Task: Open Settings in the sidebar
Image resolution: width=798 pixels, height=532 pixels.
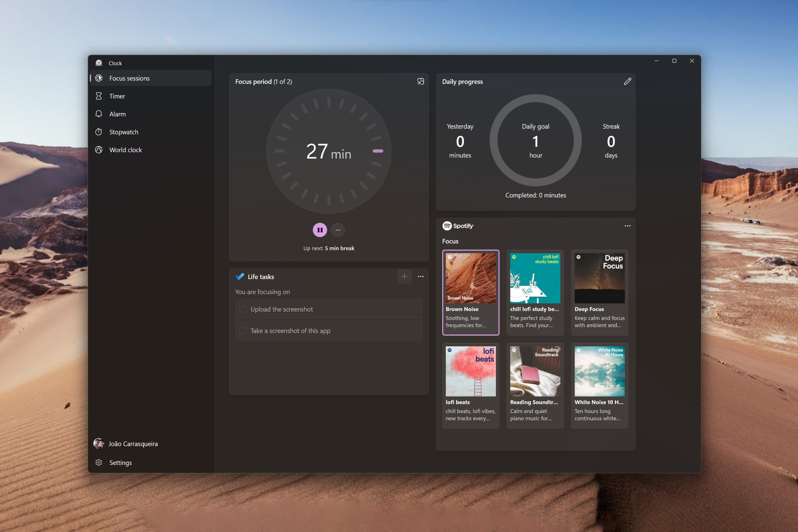Action: pyautogui.click(x=151, y=463)
